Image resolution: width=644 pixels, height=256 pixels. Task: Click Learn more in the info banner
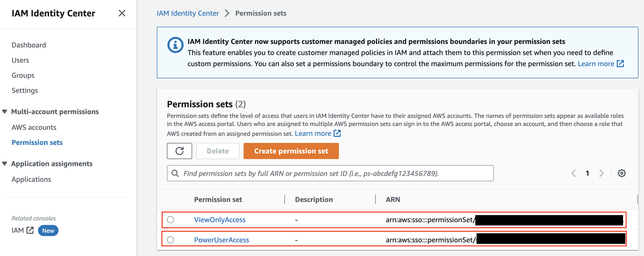click(596, 64)
